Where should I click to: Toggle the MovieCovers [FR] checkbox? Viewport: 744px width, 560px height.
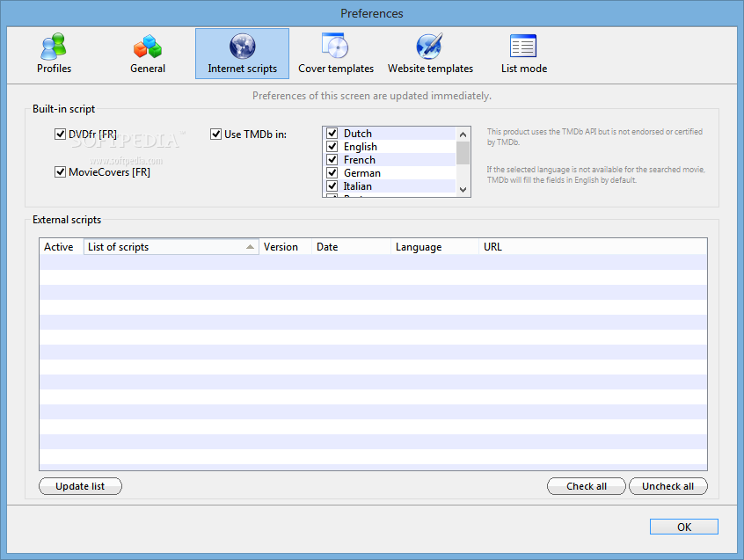coord(60,171)
